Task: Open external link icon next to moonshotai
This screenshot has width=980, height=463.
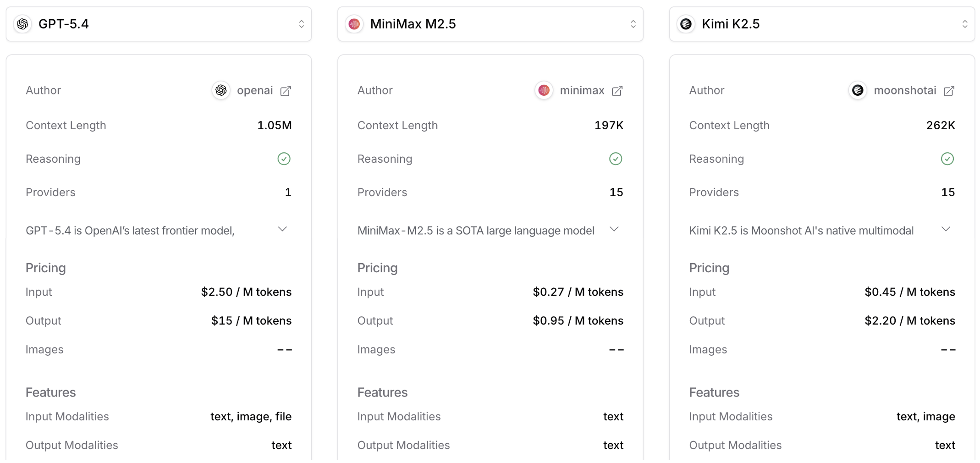Action: click(x=949, y=91)
